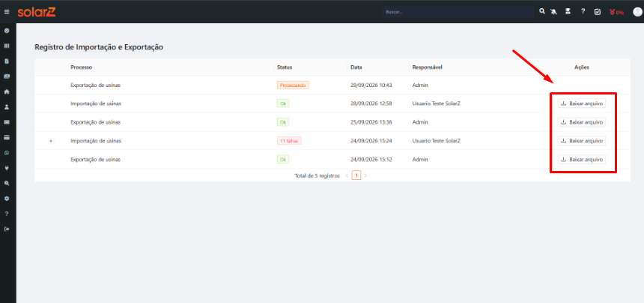Click the previous page arrow
Viewport: 644px width, 303px height.
tap(347, 175)
